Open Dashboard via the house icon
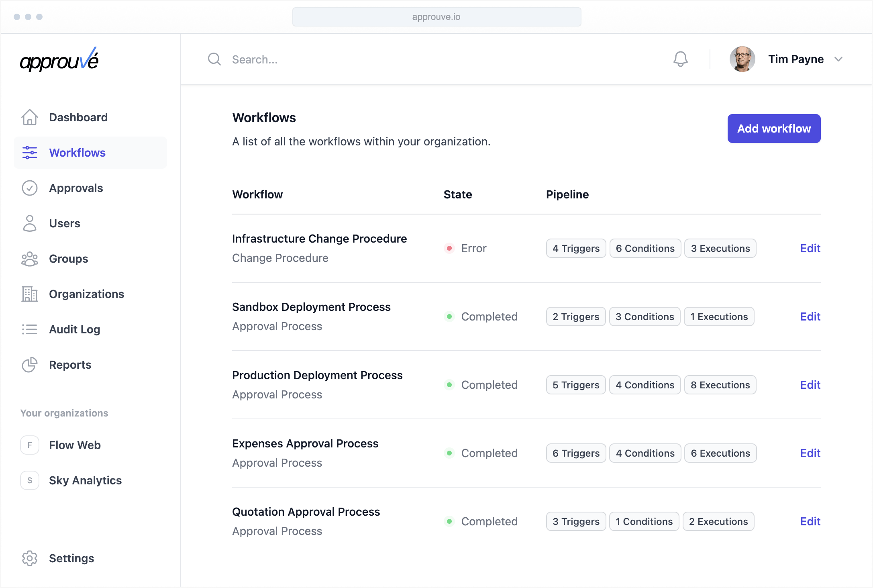Screen dimensions: 873x588 click(x=30, y=117)
